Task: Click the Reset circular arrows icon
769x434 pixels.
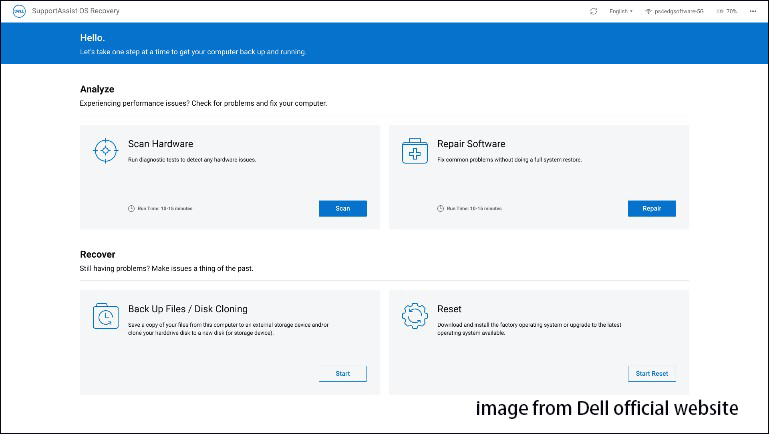Action: pyautogui.click(x=415, y=316)
